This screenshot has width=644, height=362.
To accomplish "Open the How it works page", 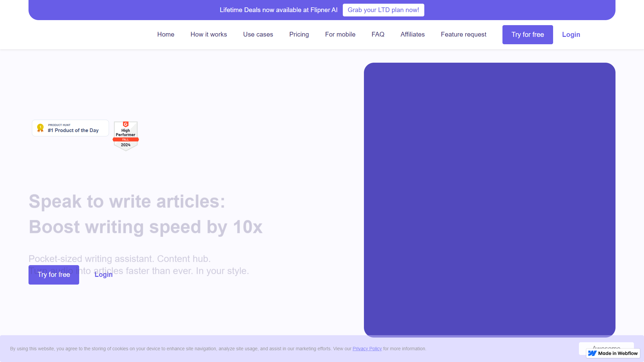I will (209, 35).
